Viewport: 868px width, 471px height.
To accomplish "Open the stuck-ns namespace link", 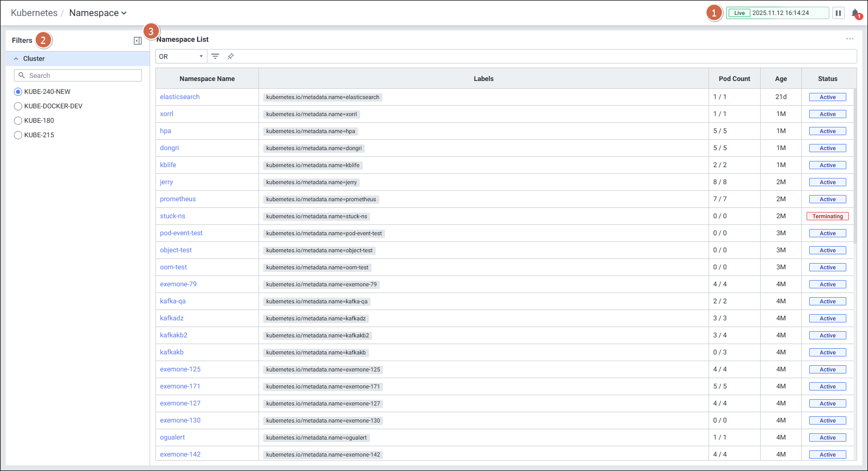I will coord(172,216).
